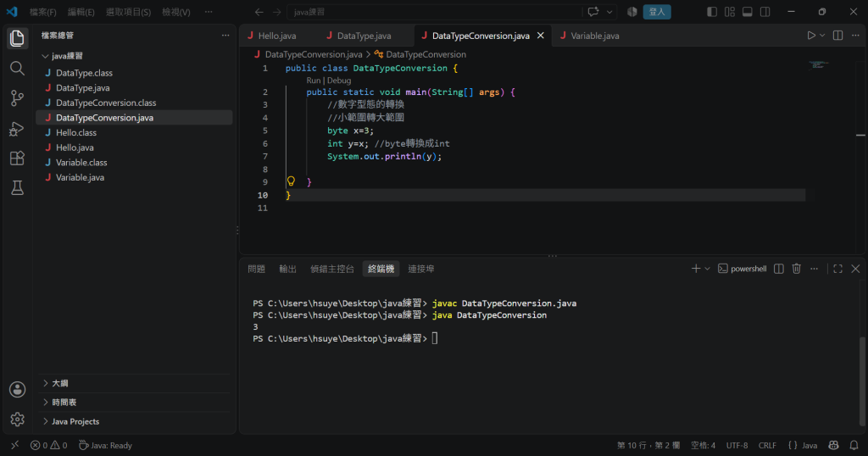Split the editor to the right
This screenshot has height=456, width=868.
(x=838, y=36)
